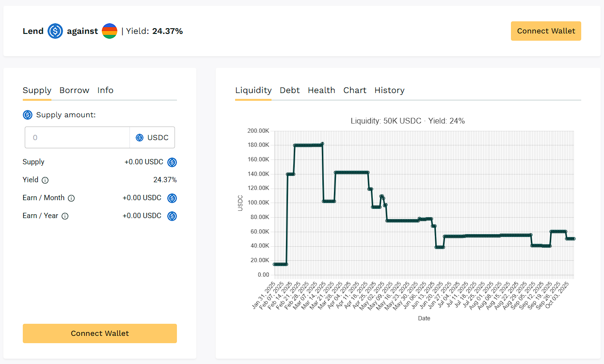The height and width of the screenshot is (364, 604).
Task: Select the Supply tab
Action: tap(37, 90)
